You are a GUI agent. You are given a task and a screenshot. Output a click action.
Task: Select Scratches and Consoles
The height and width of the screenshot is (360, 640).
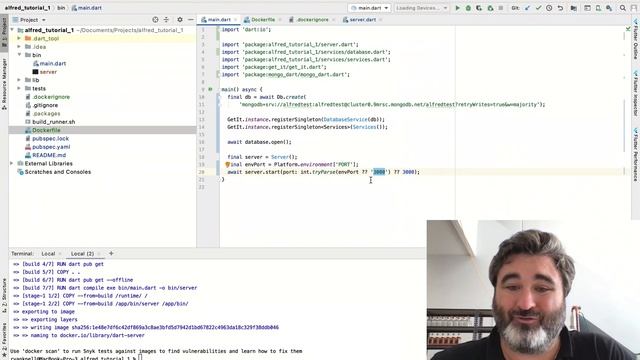(x=58, y=172)
